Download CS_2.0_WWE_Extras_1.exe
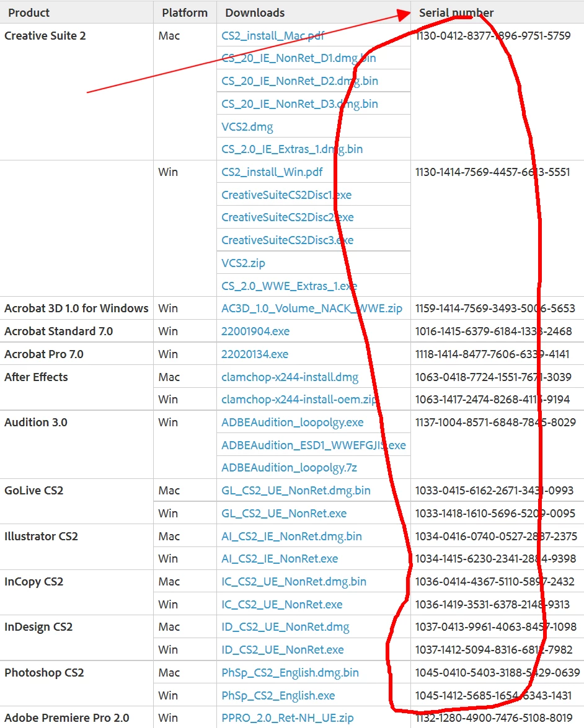 click(290, 286)
